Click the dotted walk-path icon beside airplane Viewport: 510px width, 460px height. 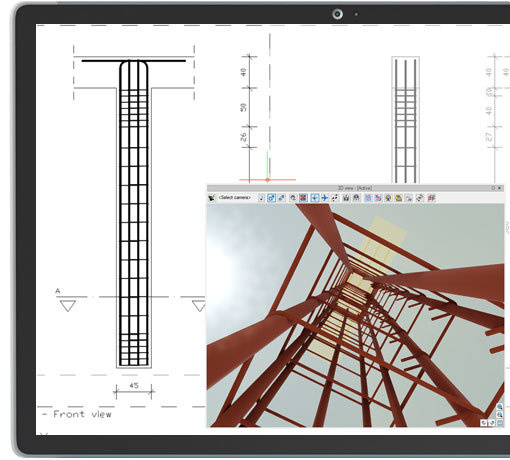[x=335, y=198]
